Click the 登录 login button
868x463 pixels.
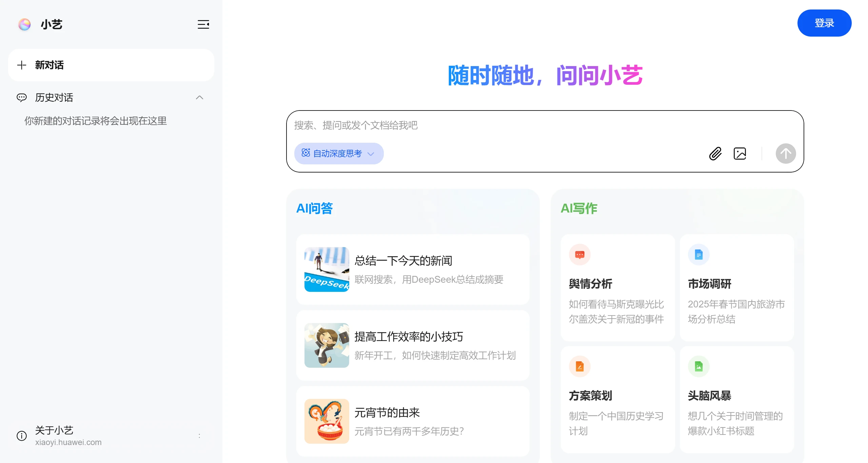click(x=824, y=23)
